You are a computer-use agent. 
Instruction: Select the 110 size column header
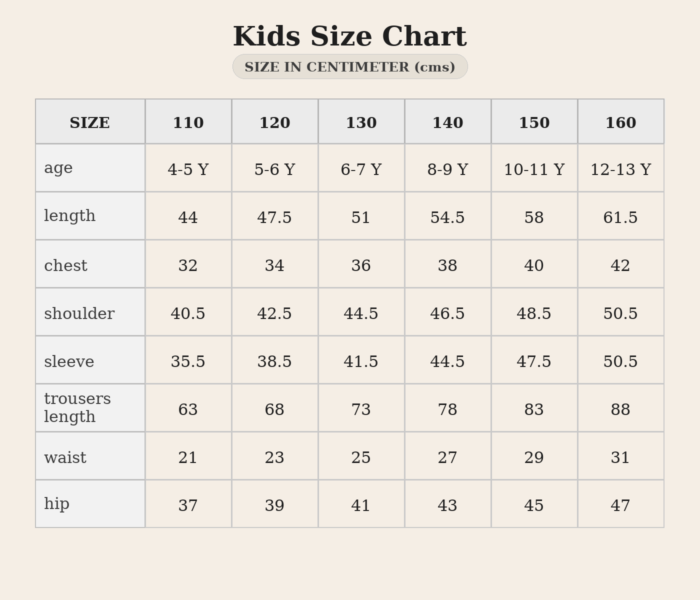coord(188,122)
